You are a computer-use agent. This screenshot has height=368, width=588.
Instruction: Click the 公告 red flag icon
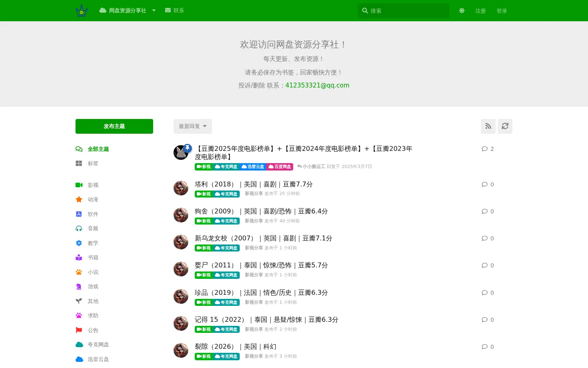point(79,330)
